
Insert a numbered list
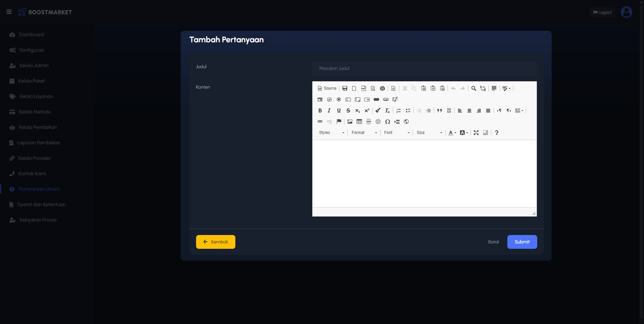399,110
